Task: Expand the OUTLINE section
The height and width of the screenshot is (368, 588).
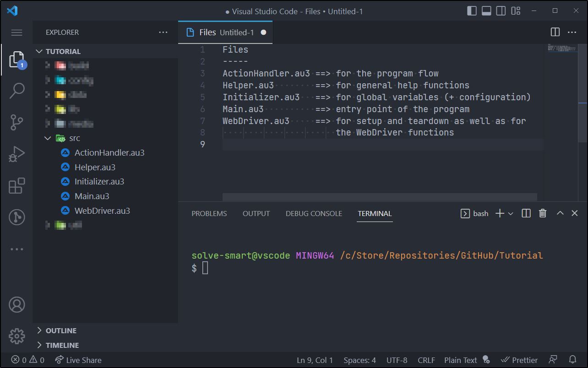Action: (x=60, y=330)
